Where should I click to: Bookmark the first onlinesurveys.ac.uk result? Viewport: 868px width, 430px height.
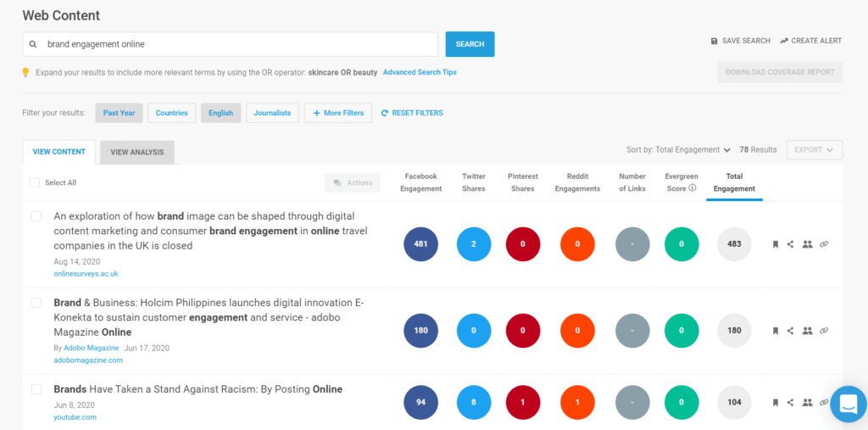(x=775, y=244)
